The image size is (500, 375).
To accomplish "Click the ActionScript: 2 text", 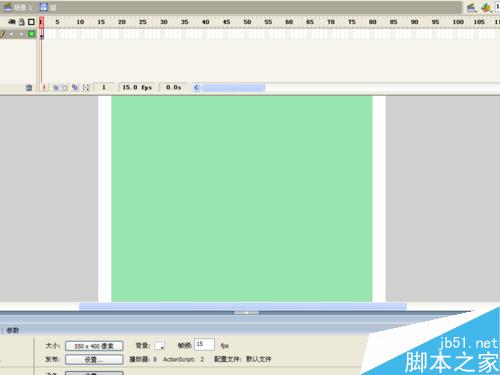I will coord(183,359).
